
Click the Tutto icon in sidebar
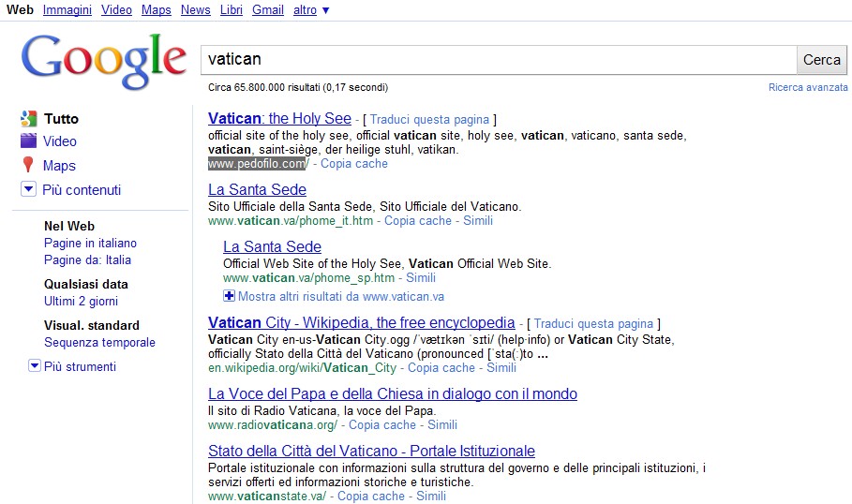27,119
